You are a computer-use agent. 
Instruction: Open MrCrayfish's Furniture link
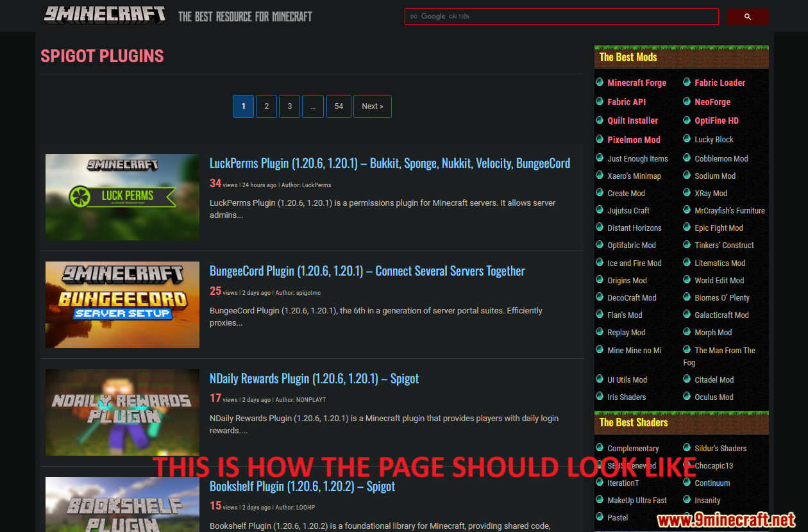click(730, 211)
